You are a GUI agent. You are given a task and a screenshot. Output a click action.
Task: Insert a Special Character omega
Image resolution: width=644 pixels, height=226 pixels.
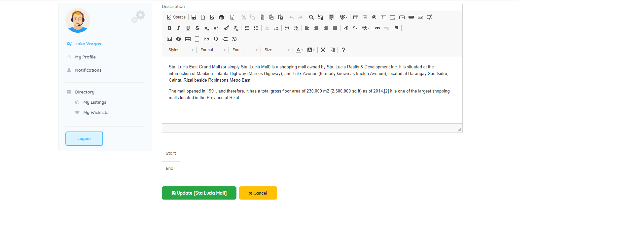[x=216, y=39]
